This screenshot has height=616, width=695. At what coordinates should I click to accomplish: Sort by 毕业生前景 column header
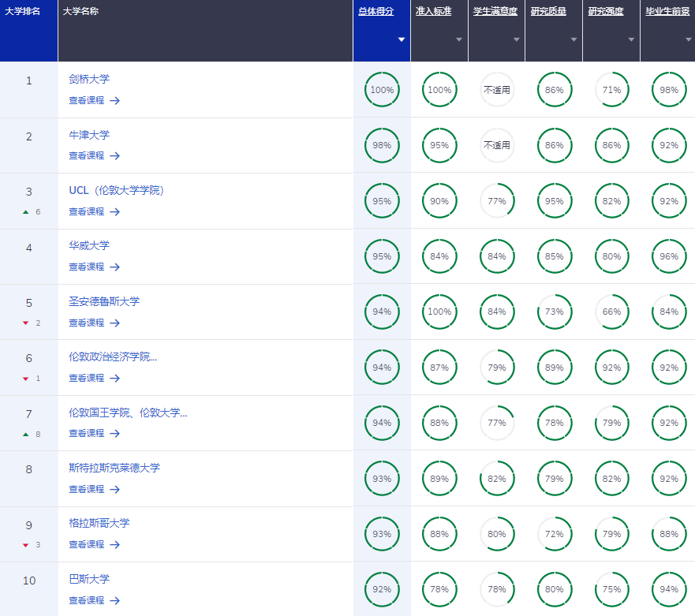[667, 12]
